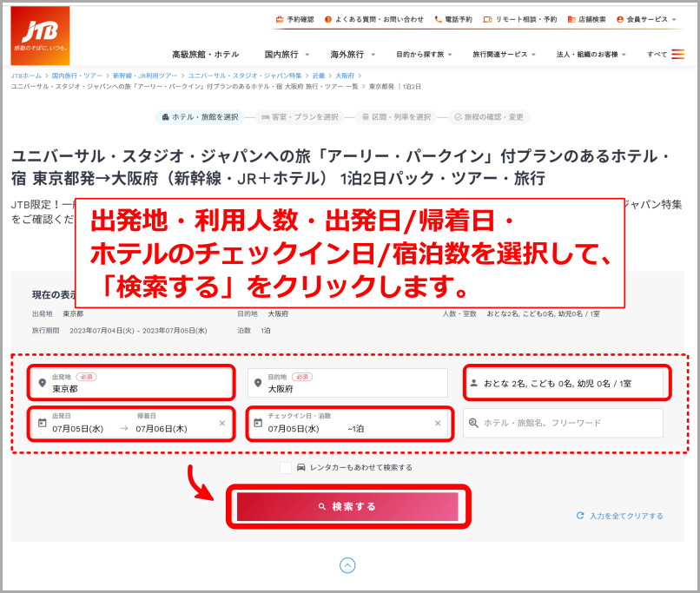700x593 pixels.
Task: Expand the 目的から探す旅 dropdown
Action: pos(450,55)
